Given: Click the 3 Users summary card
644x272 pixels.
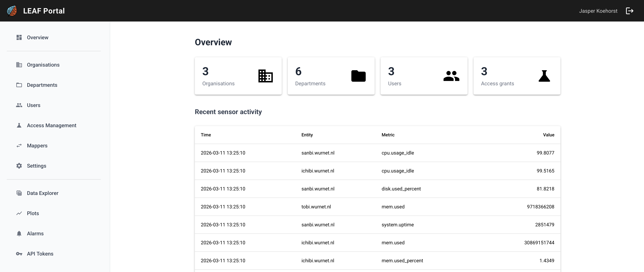Looking at the screenshot, I should point(424,76).
